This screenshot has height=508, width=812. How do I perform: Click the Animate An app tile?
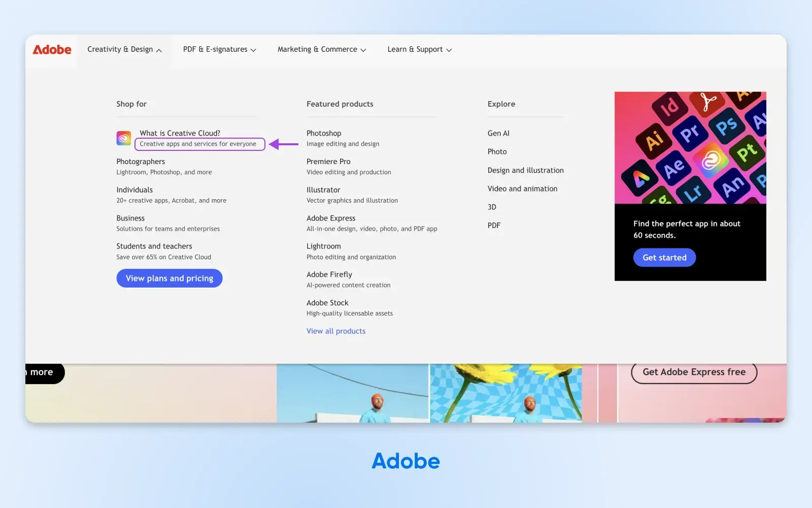click(732, 187)
